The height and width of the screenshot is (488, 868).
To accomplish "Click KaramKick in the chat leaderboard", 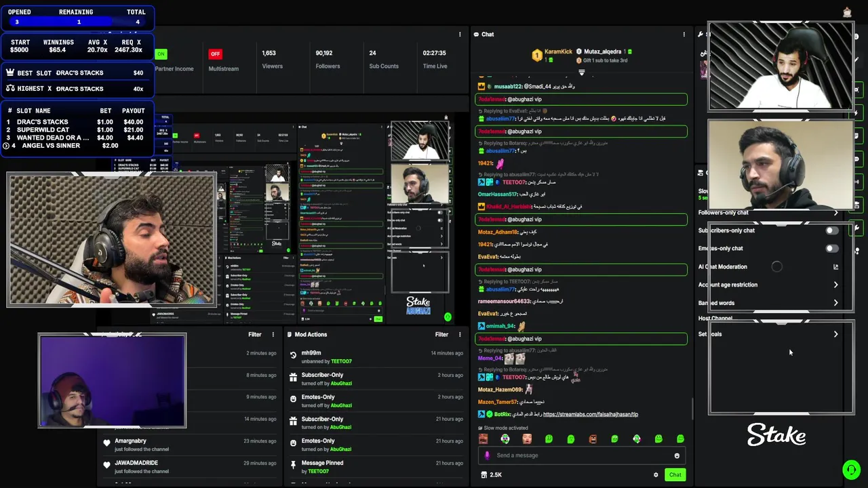I will [558, 52].
